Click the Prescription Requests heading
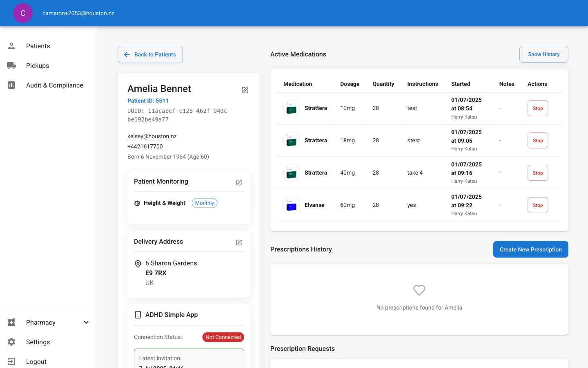588x368 pixels. 303,349
